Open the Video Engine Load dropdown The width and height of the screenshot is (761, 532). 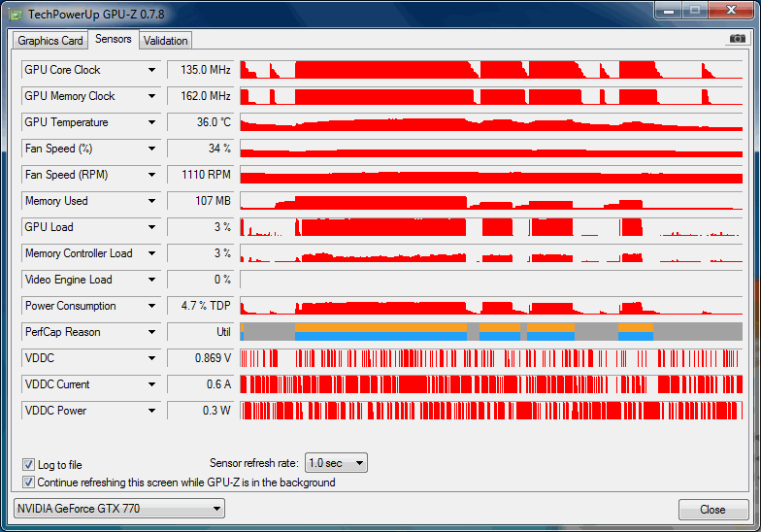151,280
